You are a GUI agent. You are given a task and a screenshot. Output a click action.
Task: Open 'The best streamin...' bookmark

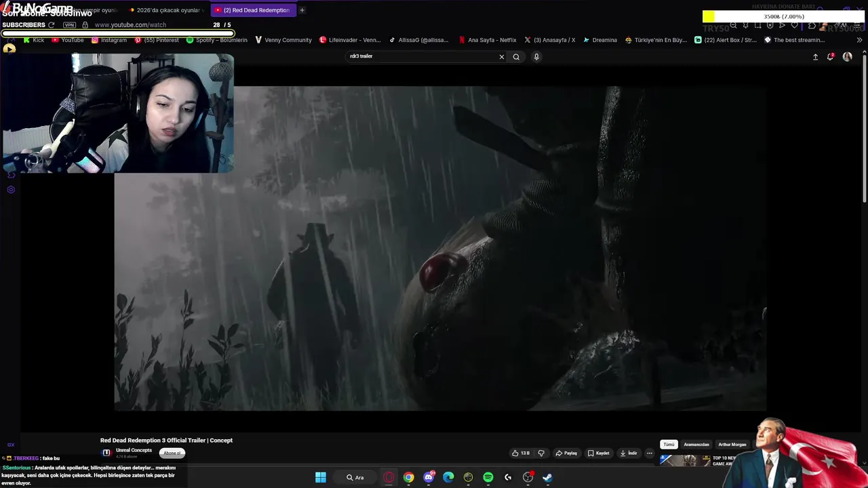[x=794, y=40]
